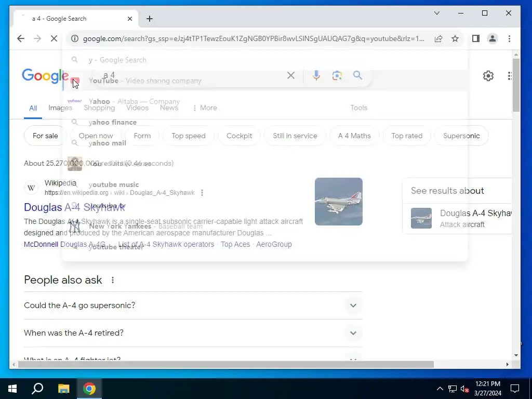The width and height of the screenshot is (532, 399).
Task: Open the Chrome three-dot menu
Action: point(509,38)
